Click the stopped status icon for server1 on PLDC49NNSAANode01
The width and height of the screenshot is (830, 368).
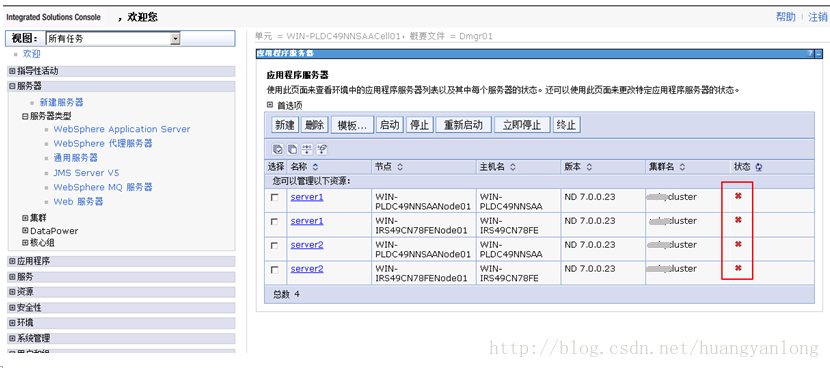(x=738, y=196)
